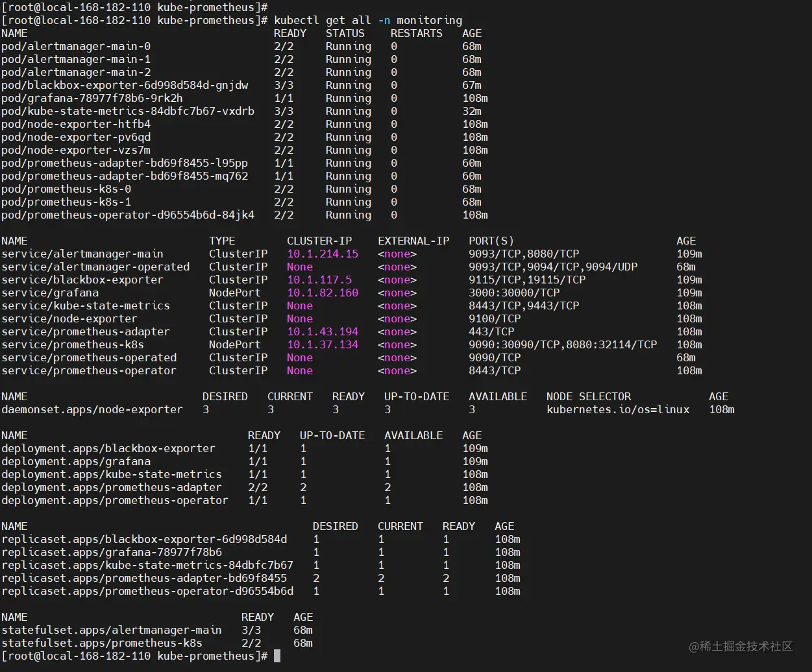The width and height of the screenshot is (812, 672).
Task: Click cluster IP 10.1.37.134
Action: coord(323,345)
